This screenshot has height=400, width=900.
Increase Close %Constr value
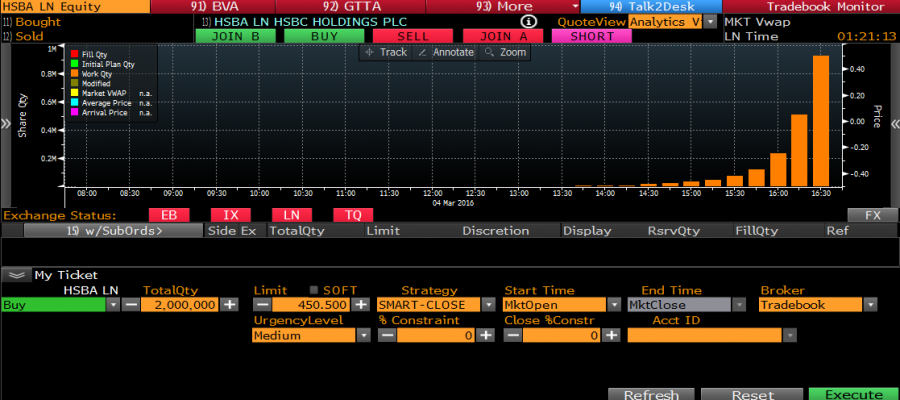(612, 335)
